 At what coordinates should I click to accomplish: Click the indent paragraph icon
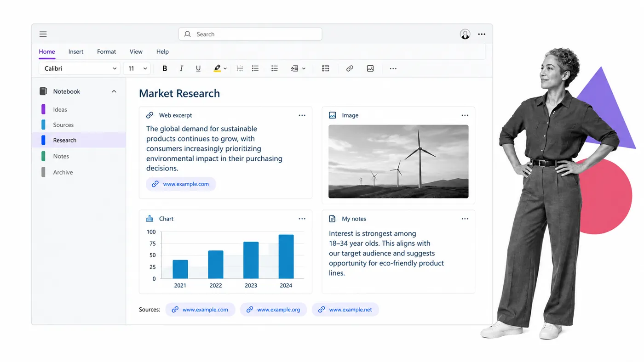294,68
